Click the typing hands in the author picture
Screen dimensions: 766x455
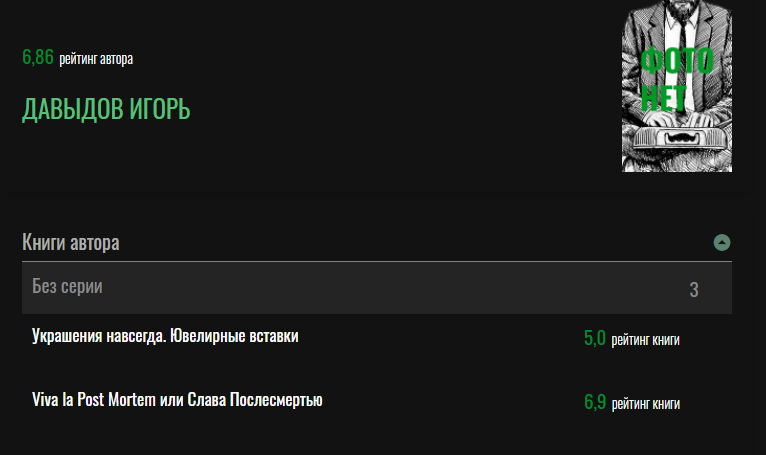(678, 118)
